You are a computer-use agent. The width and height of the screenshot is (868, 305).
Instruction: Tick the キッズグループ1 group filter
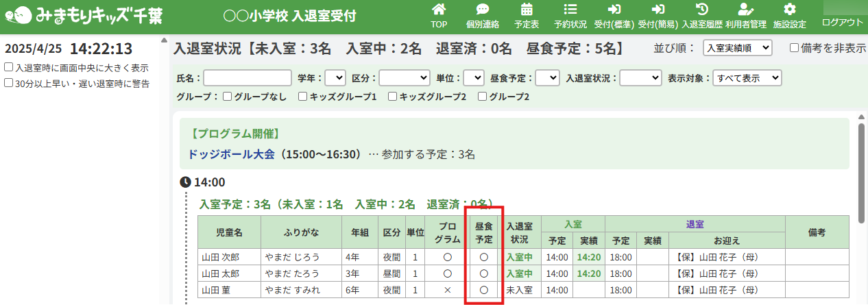[x=302, y=97]
